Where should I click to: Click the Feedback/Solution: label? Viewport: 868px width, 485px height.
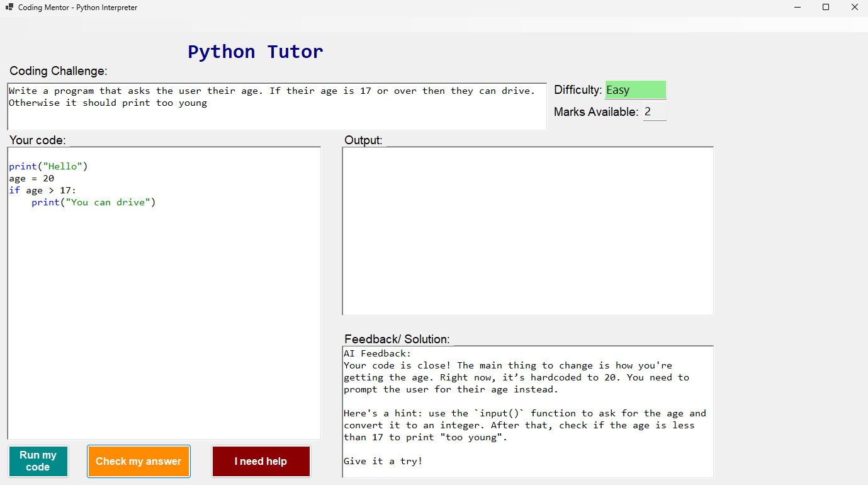(397, 339)
